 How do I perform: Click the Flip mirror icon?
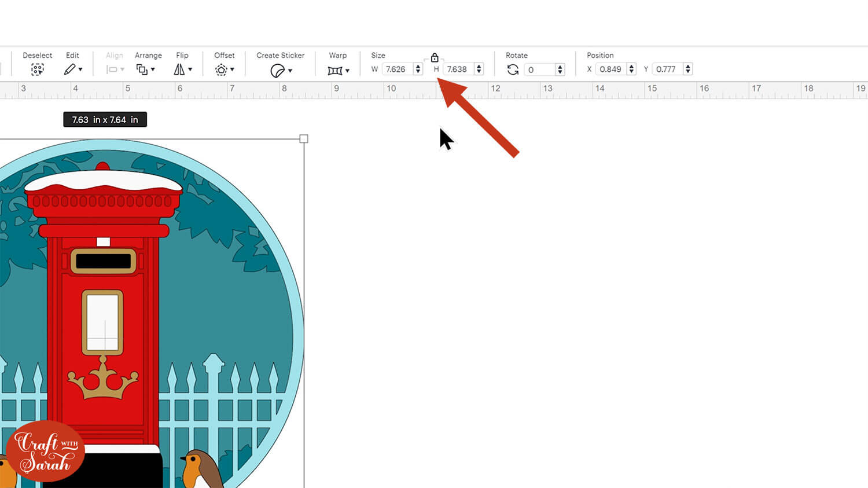tap(179, 69)
